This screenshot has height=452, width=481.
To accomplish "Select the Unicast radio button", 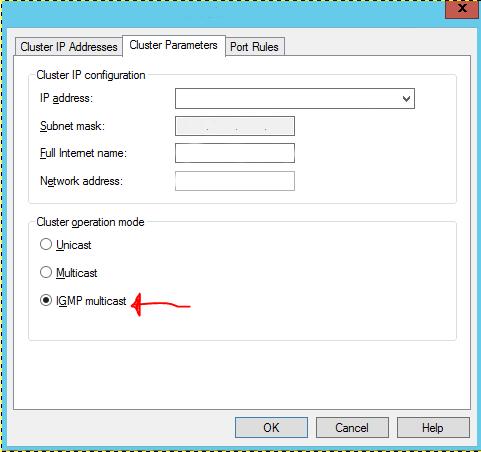I will [x=46, y=244].
